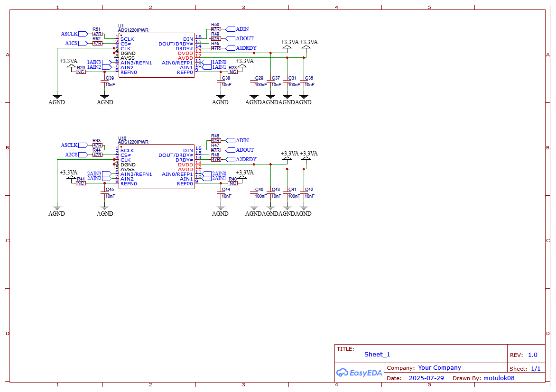Image resolution: width=556 pixels, height=392 pixels.
Task: Select capacitor C42
Action: pyautogui.click(x=304, y=193)
